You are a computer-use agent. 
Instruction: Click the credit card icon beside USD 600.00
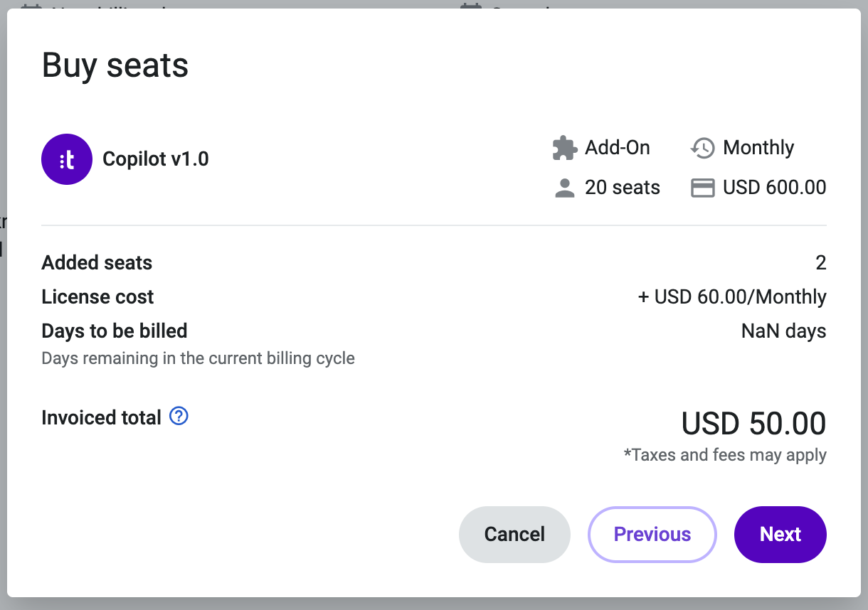point(703,188)
